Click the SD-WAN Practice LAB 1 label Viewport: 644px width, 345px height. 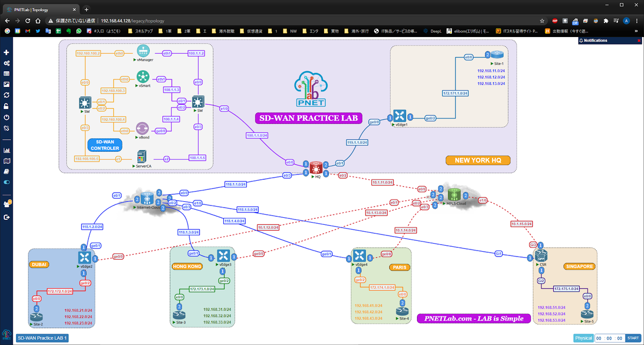42,338
